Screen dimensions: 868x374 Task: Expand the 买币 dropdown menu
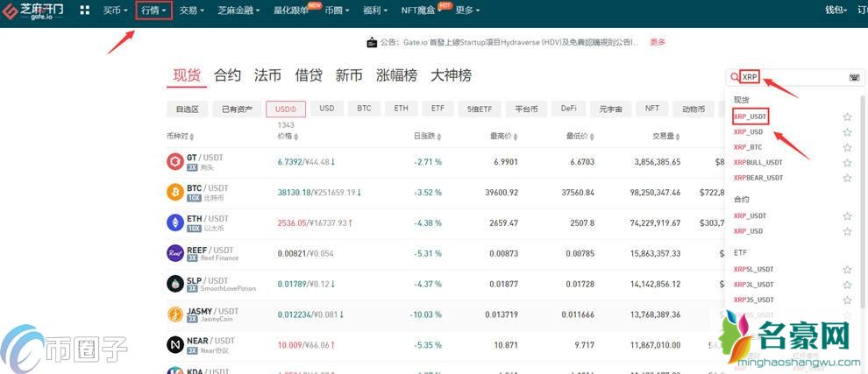tap(115, 10)
